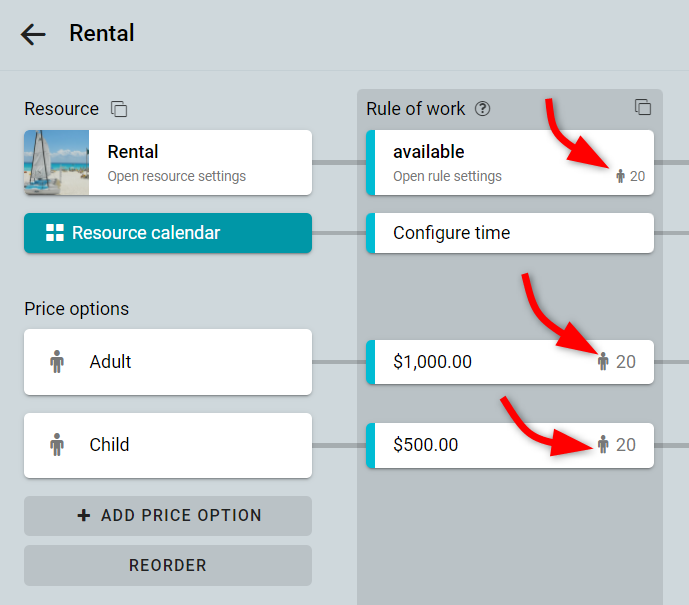
Task: Open the Rental sailboat thumbnail
Action: (x=56, y=163)
